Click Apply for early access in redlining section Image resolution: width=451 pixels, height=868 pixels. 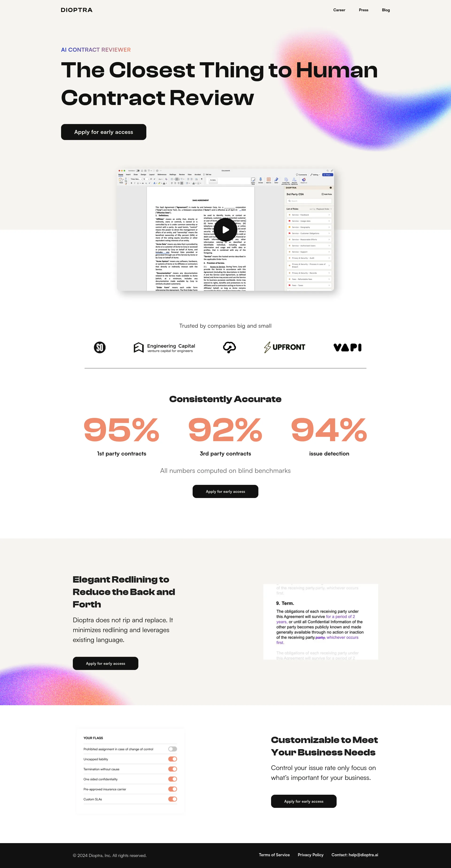(x=105, y=664)
